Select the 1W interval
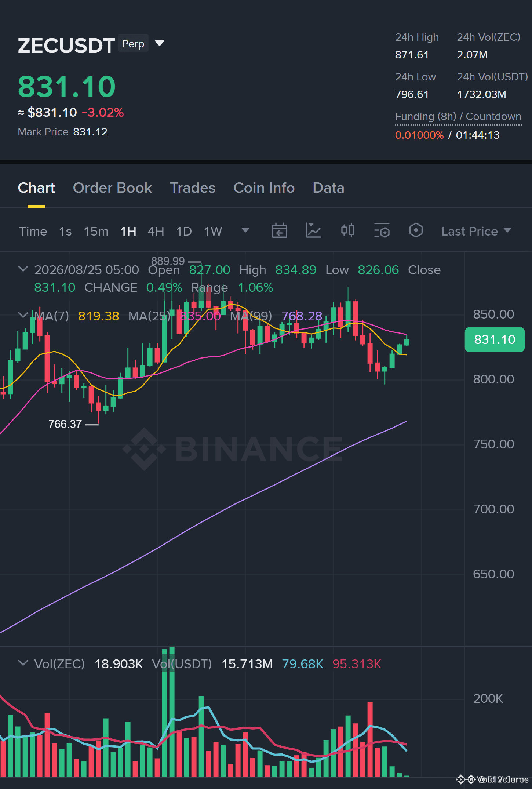Screen dimensions: 532x789 pos(213,231)
